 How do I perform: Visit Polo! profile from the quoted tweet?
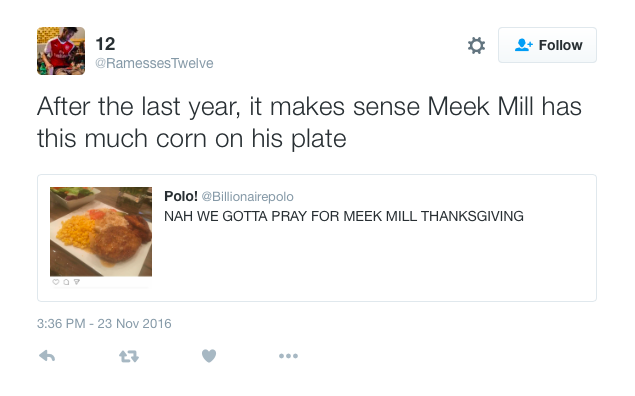pyautogui.click(x=181, y=196)
